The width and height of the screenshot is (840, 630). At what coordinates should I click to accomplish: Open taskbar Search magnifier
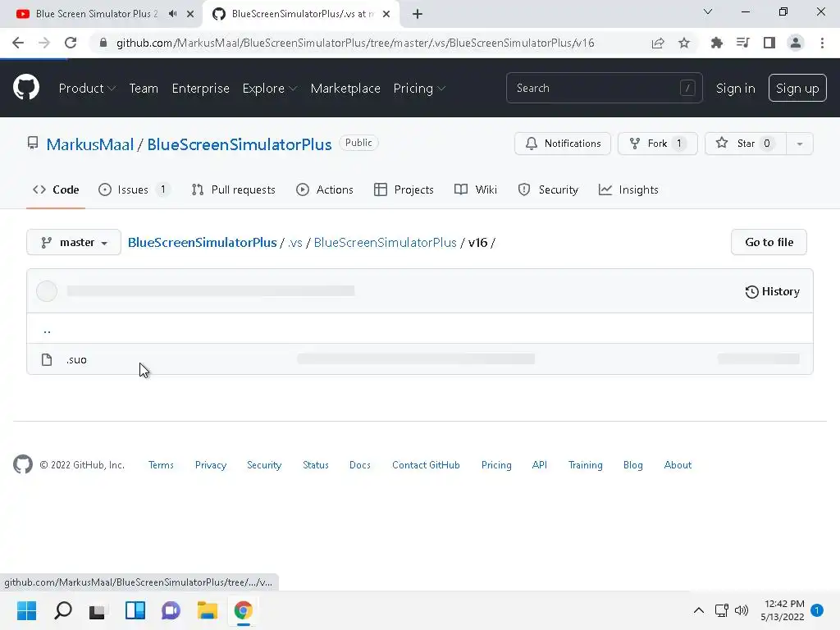point(62,610)
